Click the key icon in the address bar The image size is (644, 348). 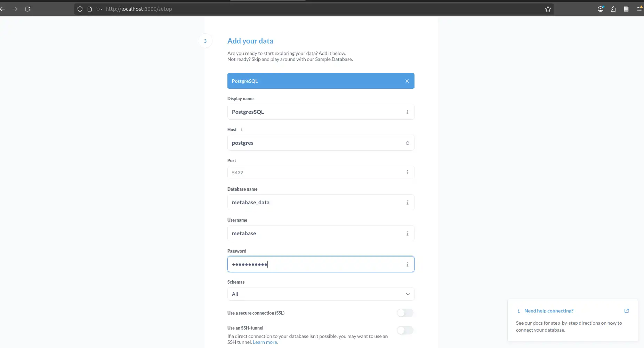[x=99, y=9]
